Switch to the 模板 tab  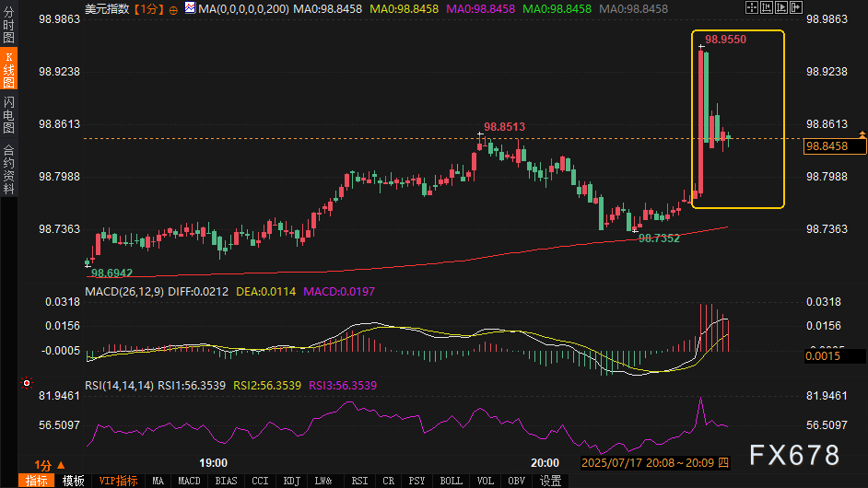pos(74,481)
